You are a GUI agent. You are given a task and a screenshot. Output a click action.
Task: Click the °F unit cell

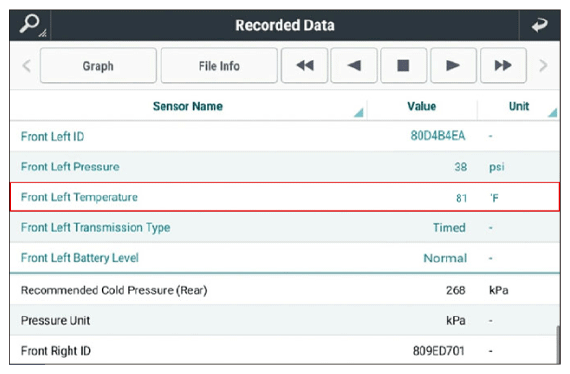(494, 198)
